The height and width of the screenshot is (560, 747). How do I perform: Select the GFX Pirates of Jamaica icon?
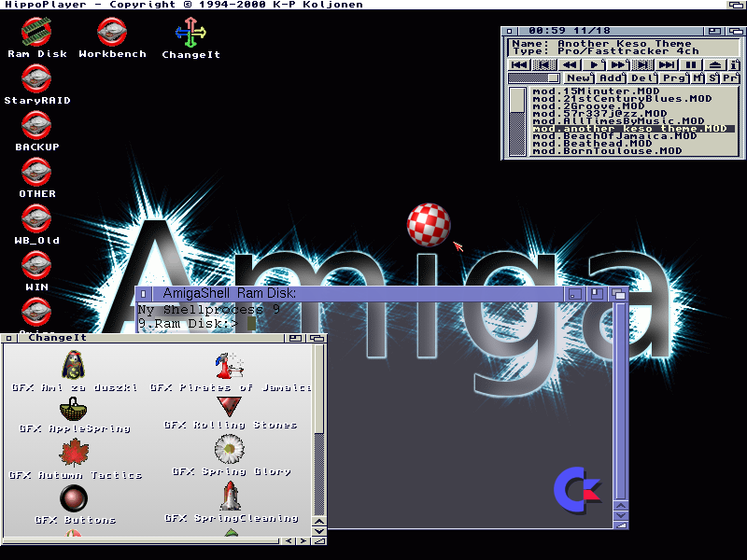pos(230,366)
